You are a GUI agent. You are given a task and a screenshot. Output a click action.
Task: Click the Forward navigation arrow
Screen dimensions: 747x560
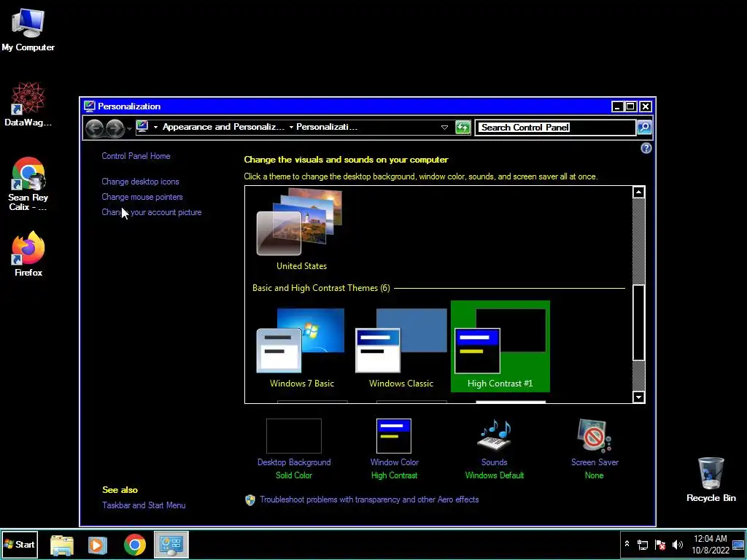tap(115, 128)
